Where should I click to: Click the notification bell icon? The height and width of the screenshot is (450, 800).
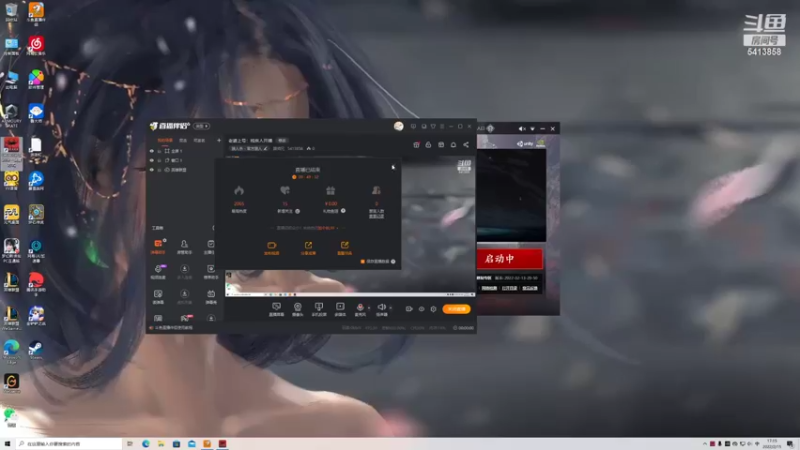point(453,145)
